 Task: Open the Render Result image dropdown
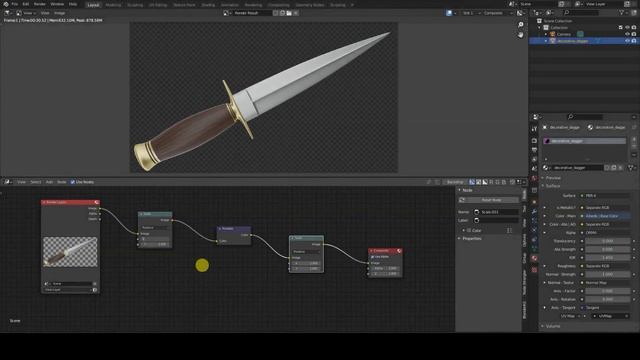(252, 13)
